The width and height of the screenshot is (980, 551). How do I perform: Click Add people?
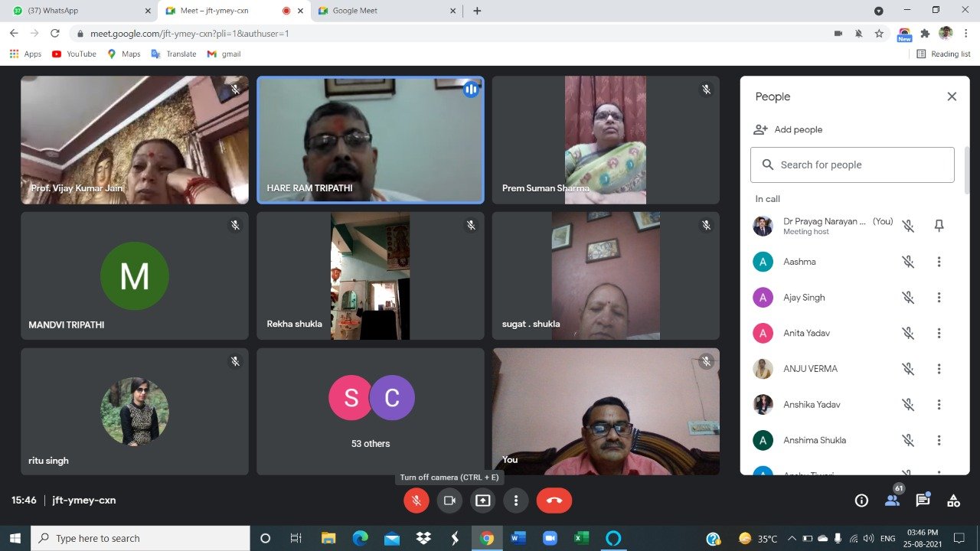click(788, 129)
